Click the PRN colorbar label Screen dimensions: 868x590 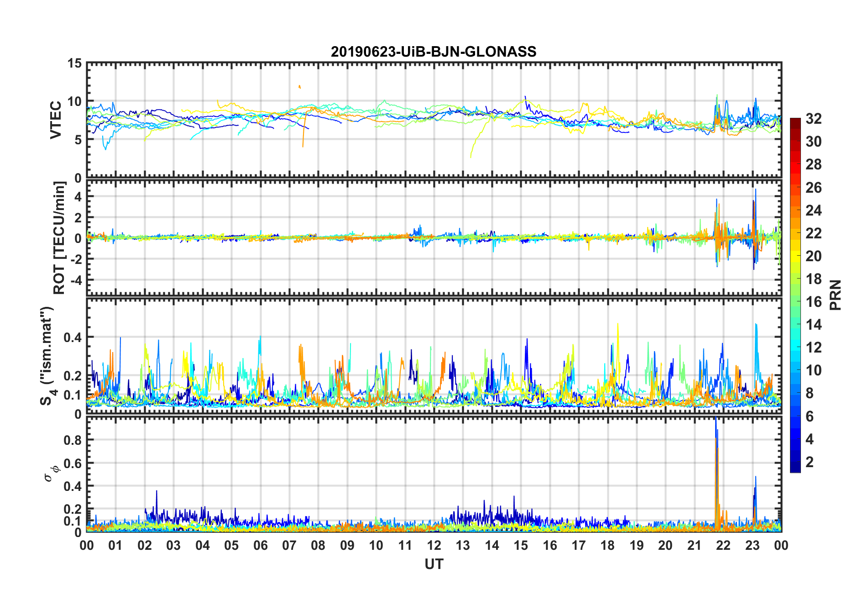[x=835, y=295]
